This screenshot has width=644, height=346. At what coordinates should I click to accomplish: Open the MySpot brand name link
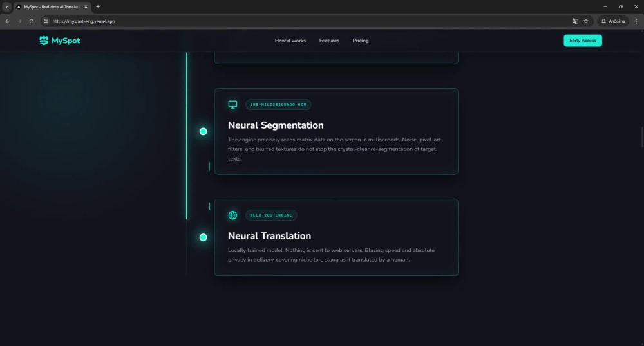tap(66, 41)
